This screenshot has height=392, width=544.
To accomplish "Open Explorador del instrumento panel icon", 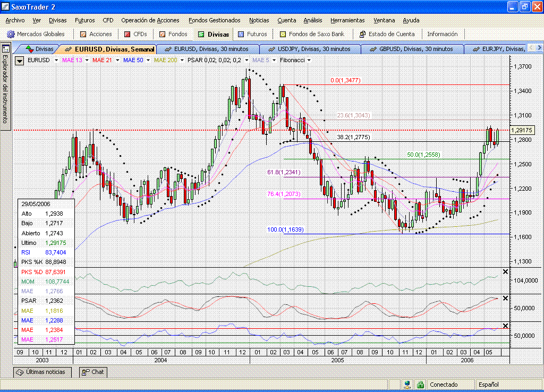I will 5,49.
